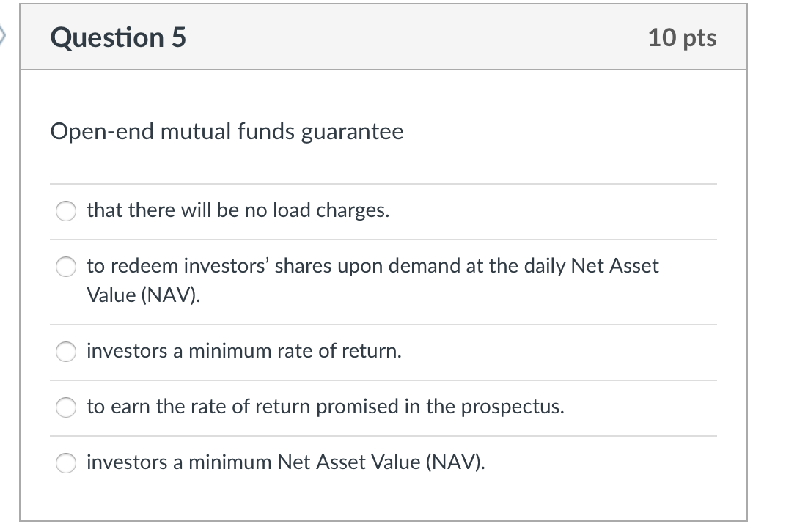Select 'investors a minimum Net Asset Value (NAV)'

point(65,462)
